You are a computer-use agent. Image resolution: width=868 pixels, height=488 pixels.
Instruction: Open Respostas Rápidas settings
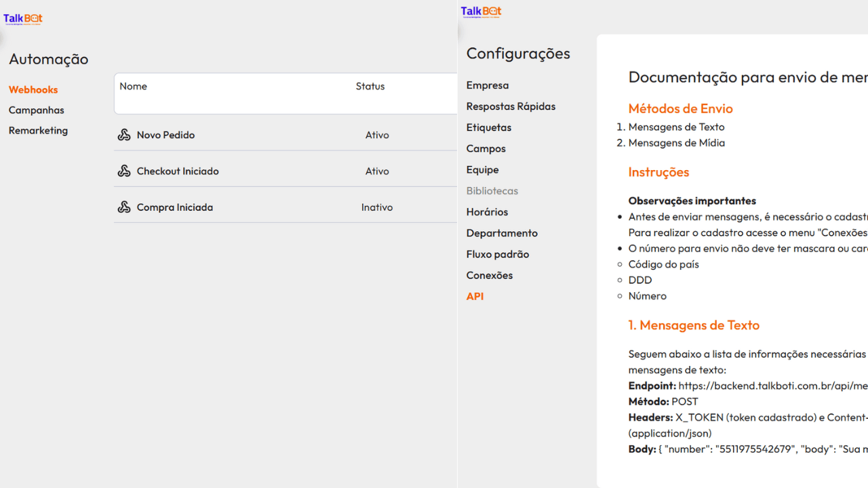click(511, 106)
